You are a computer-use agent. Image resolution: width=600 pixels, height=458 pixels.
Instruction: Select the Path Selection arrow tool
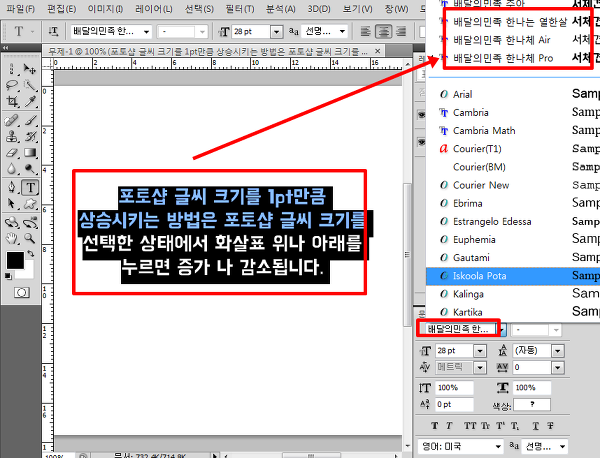(12, 203)
